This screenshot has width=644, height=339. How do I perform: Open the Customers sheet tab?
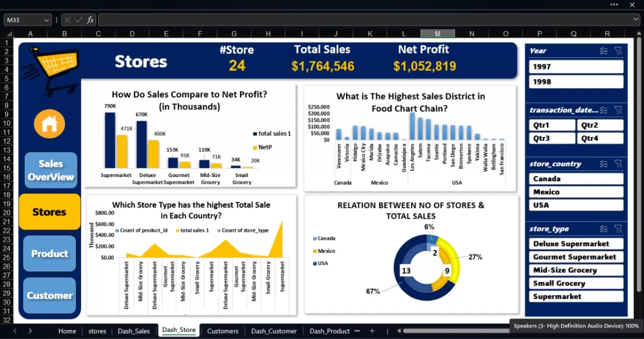click(222, 331)
